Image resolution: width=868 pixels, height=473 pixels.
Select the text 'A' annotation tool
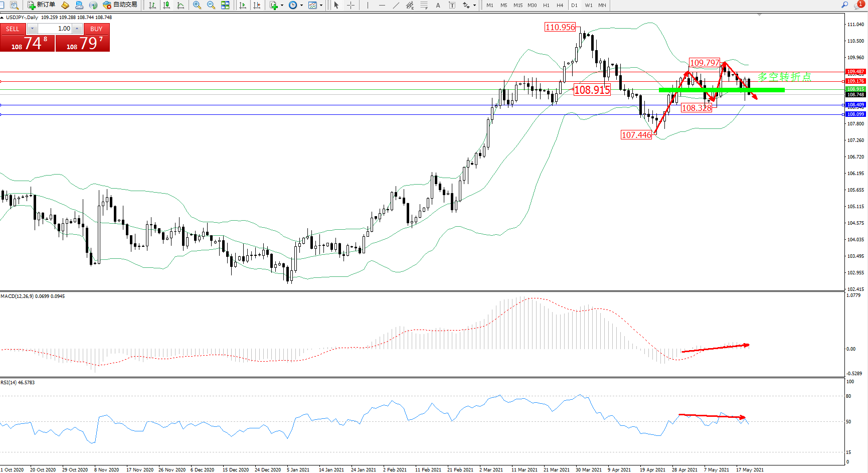pos(438,5)
